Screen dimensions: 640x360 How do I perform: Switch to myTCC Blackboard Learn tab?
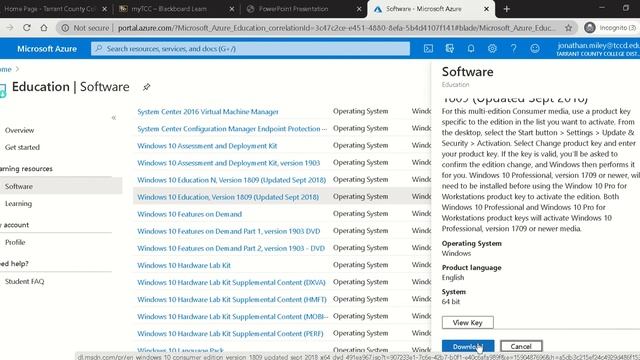pos(169,9)
